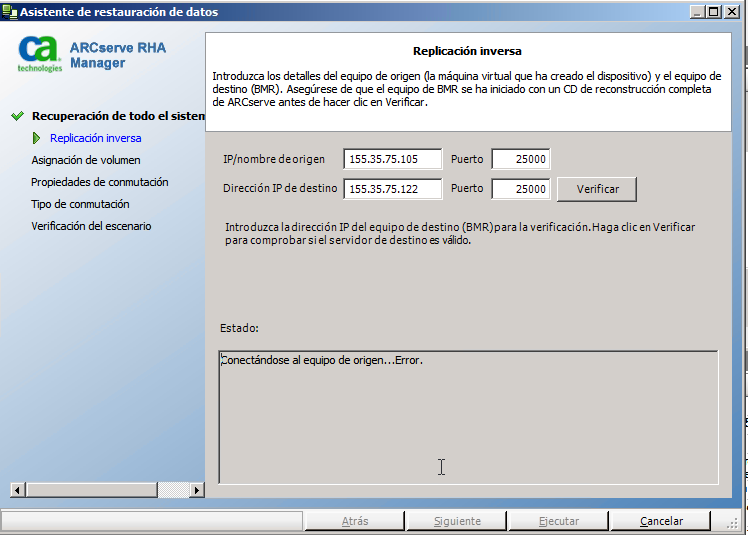Click the origin Puerto field
748x535 pixels.
(x=521, y=159)
